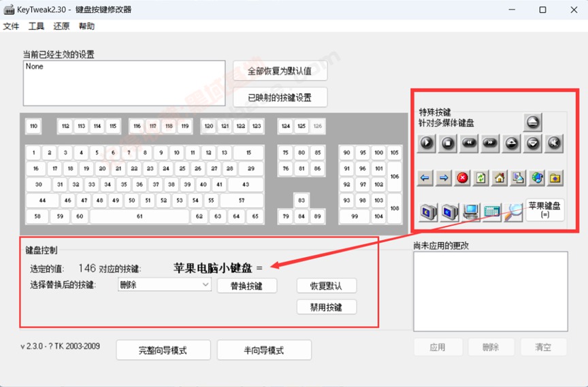
Task: Click the browser Refresh key icon
Action: pyautogui.click(x=480, y=178)
